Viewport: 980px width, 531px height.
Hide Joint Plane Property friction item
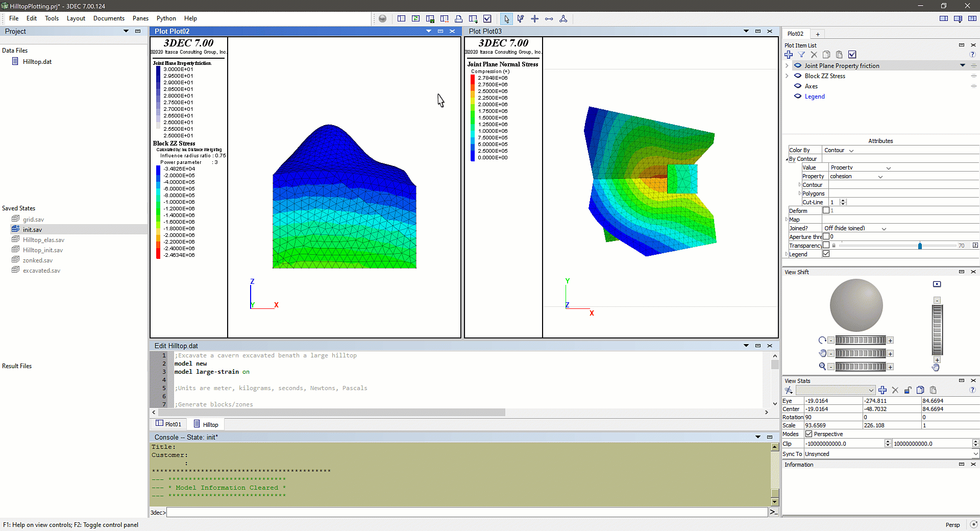[798, 65]
